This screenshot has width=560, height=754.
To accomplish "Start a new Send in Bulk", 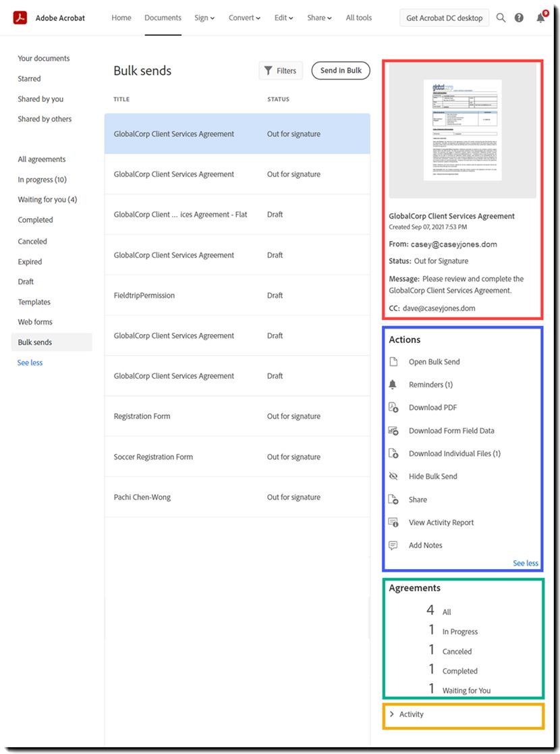I will (341, 70).
